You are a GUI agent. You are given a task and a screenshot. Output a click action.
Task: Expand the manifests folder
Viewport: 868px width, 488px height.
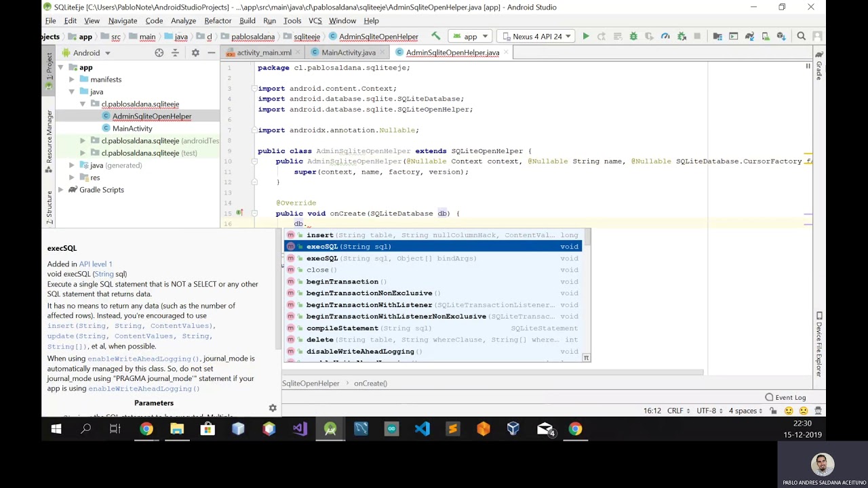click(72, 79)
